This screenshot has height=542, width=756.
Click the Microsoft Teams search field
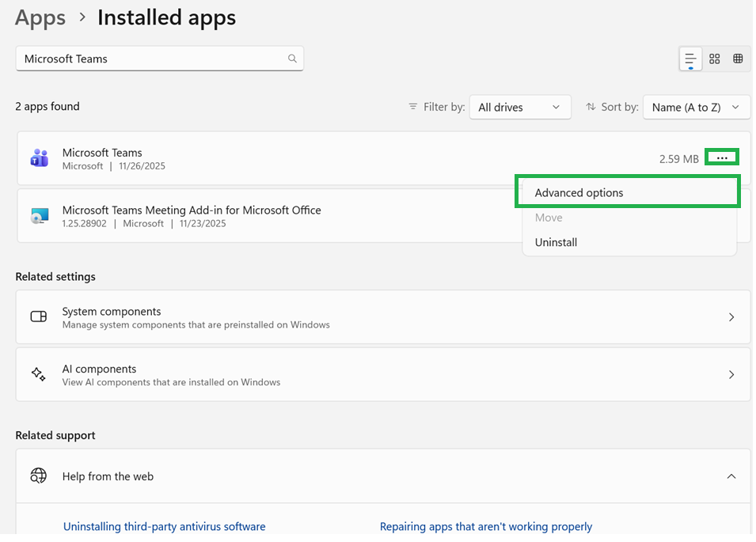pyautogui.click(x=150, y=59)
